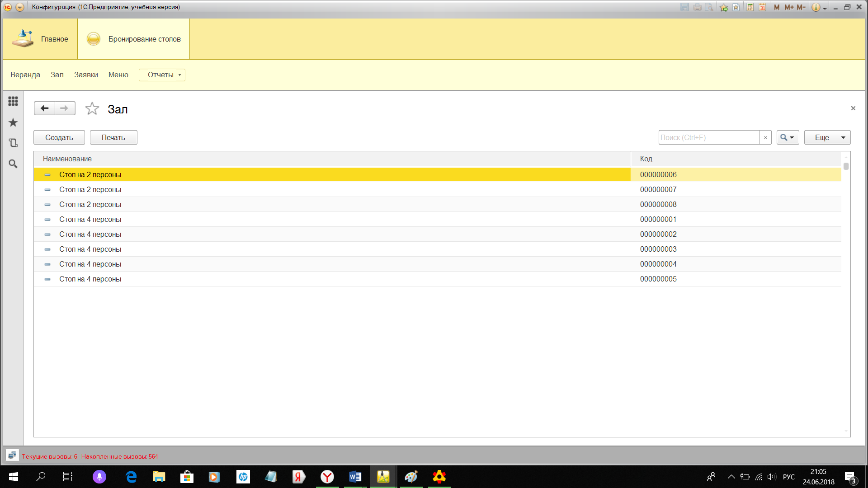Expand the Отчеты dropdown menu
This screenshot has height=488, width=868.
[162, 75]
